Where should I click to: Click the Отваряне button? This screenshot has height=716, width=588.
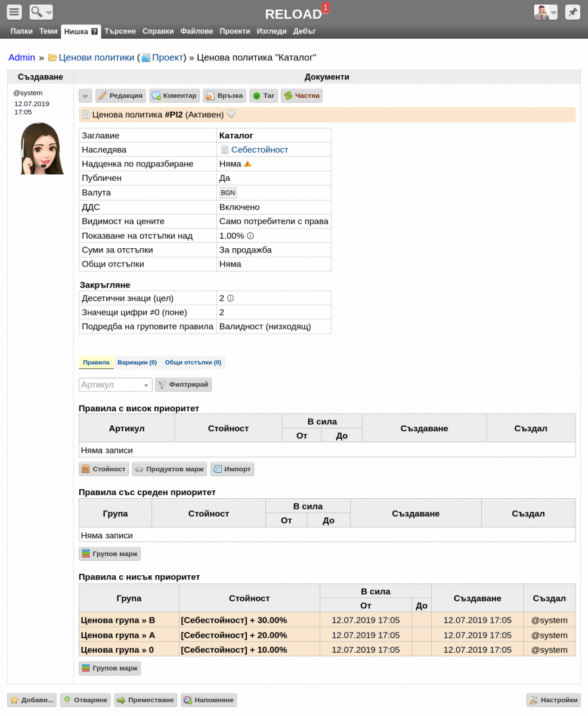[85, 700]
